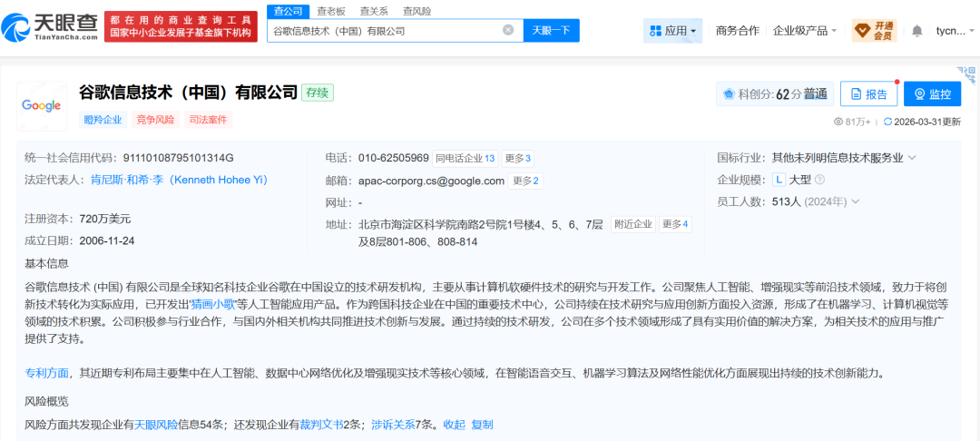Click the 监控 monitor button
The height and width of the screenshot is (441, 980).
point(933,94)
